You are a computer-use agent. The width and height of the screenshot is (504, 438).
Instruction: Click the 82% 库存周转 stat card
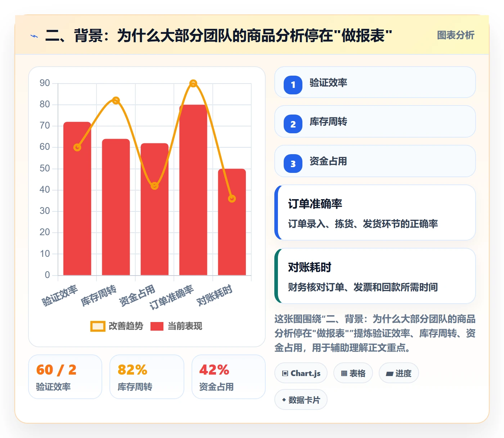click(147, 377)
